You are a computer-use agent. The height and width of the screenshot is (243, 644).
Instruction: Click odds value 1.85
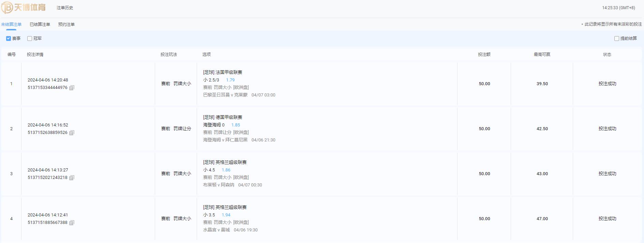(x=236, y=125)
